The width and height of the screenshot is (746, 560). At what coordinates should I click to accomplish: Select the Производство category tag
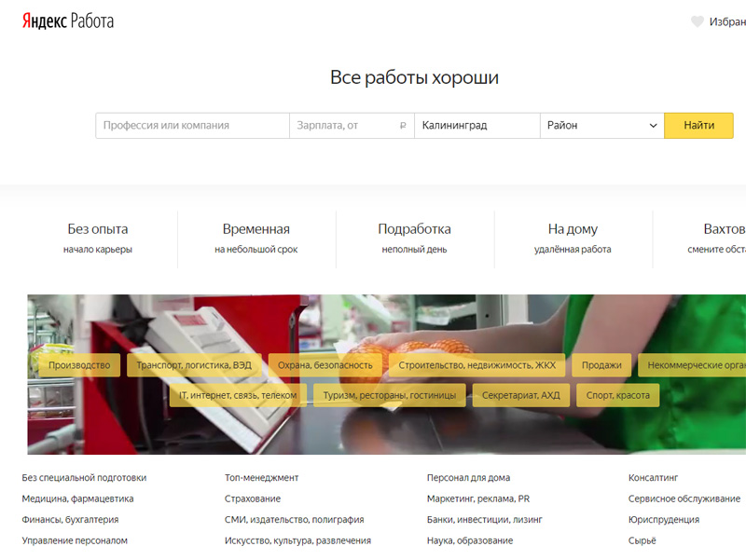tap(79, 365)
